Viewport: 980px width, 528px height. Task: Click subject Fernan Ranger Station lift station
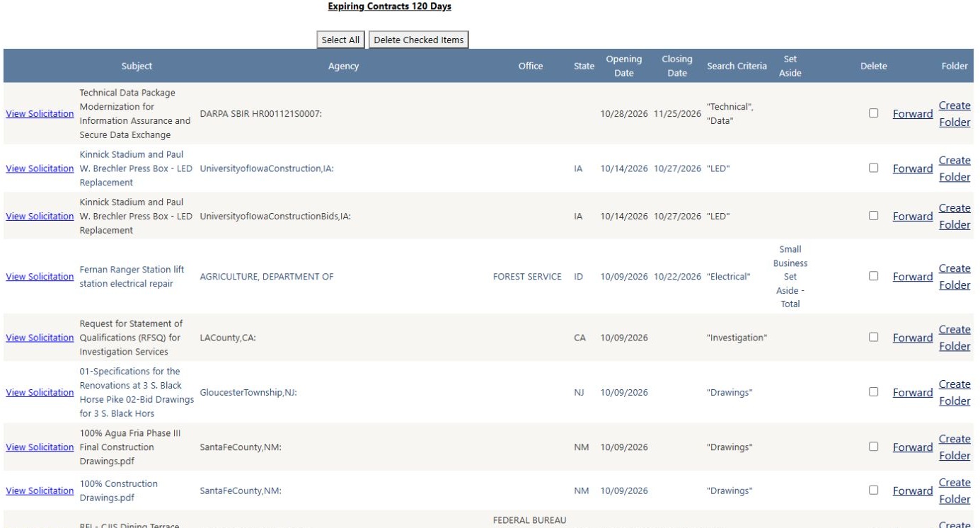132,277
